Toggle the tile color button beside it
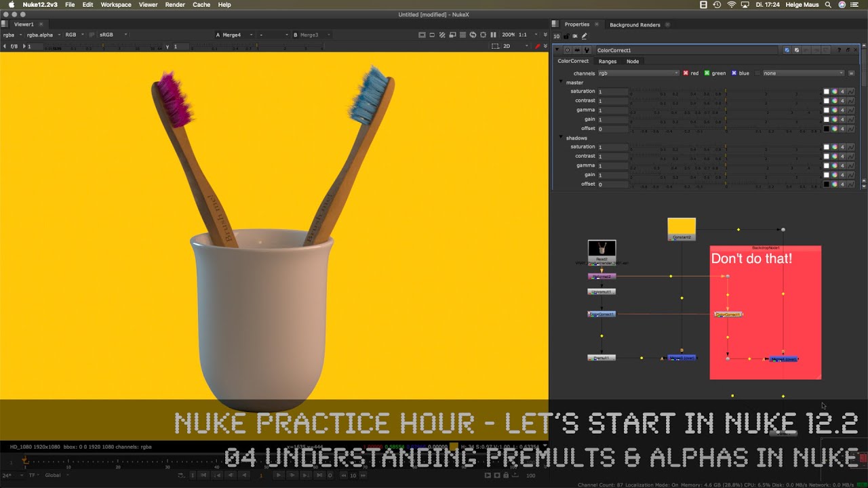 796,50
